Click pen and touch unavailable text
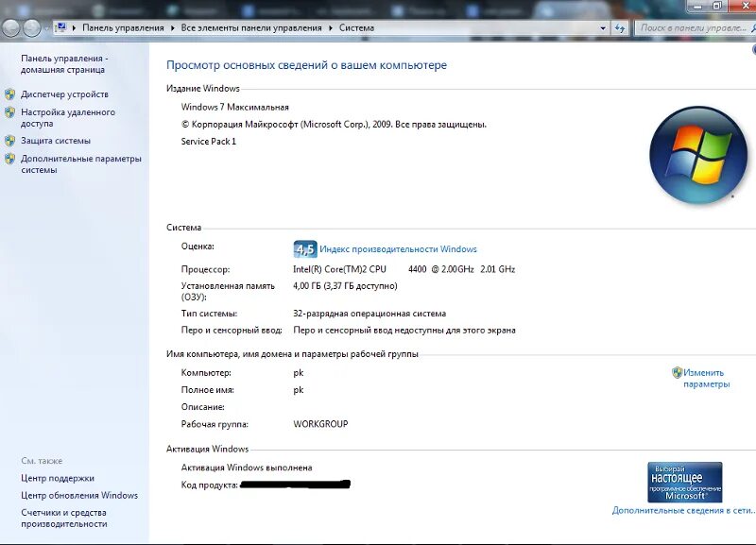 pyautogui.click(x=404, y=330)
